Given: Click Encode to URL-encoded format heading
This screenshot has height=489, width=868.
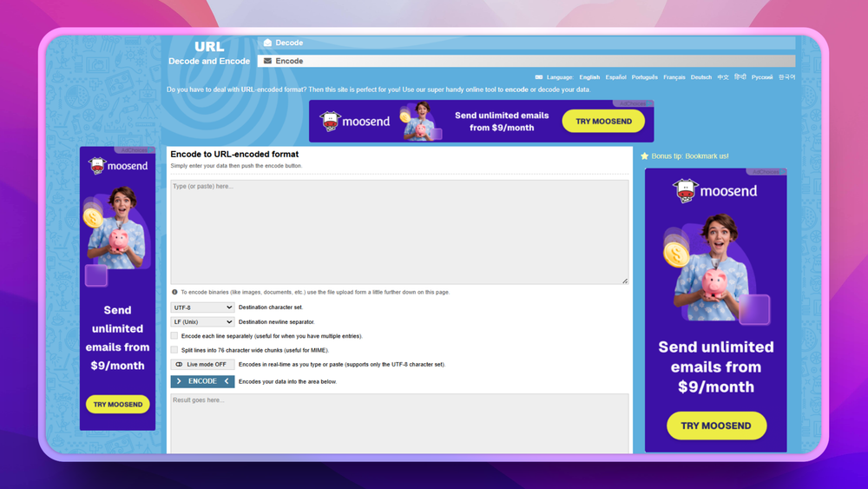Looking at the screenshot, I should click(234, 154).
